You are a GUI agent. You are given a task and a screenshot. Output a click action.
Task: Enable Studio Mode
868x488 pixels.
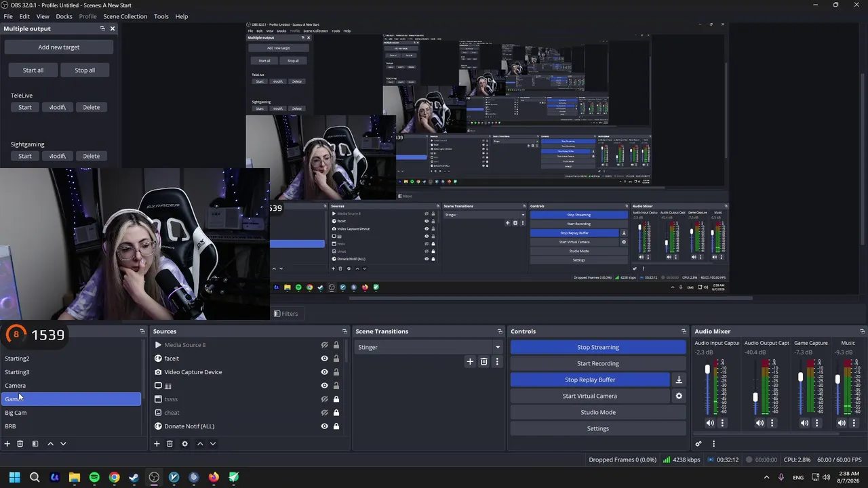598,412
